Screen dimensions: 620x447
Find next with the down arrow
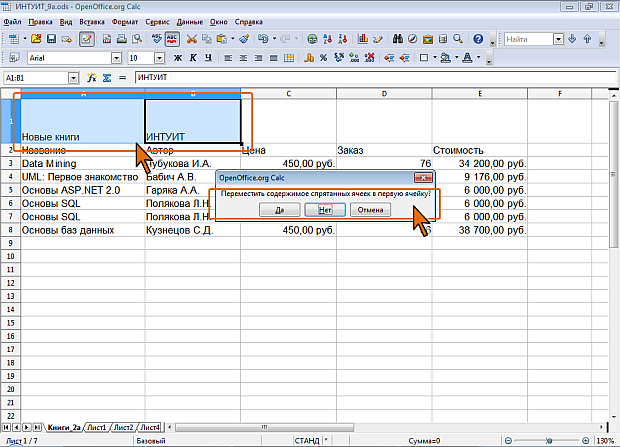pos(572,39)
